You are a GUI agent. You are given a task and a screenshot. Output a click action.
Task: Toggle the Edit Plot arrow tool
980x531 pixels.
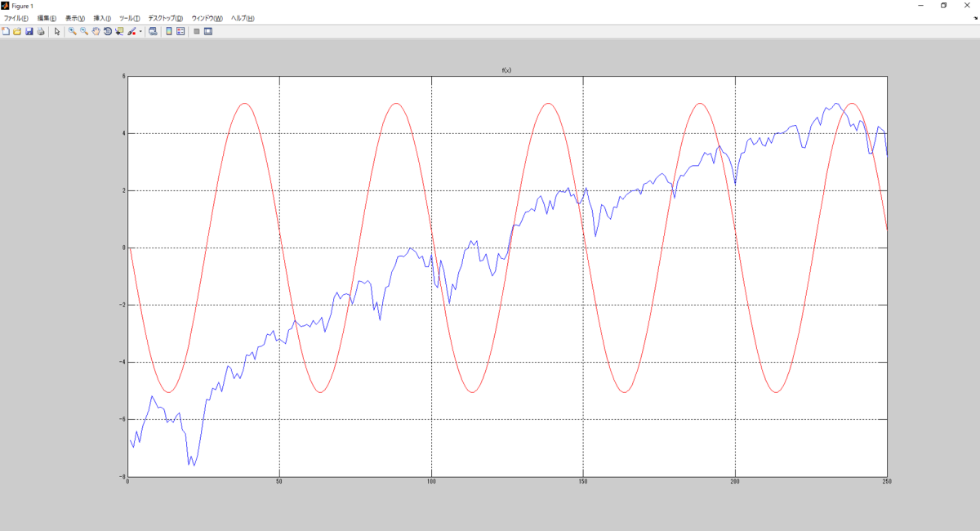pos(57,31)
